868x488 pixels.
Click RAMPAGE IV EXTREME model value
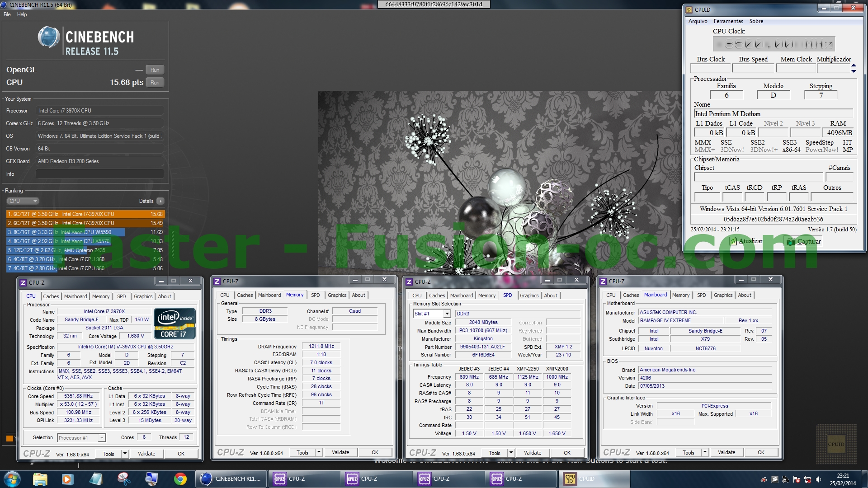point(680,320)
